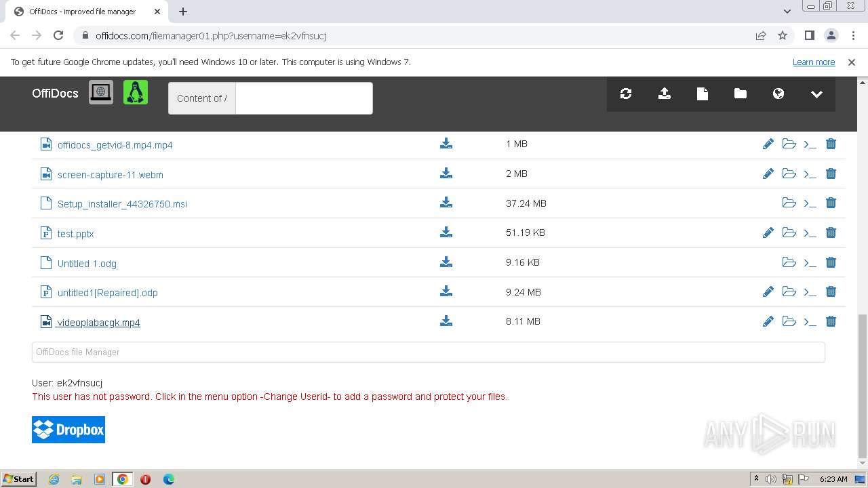Select the OffiDocs improved file manager tab

click(x=87, y=12)
